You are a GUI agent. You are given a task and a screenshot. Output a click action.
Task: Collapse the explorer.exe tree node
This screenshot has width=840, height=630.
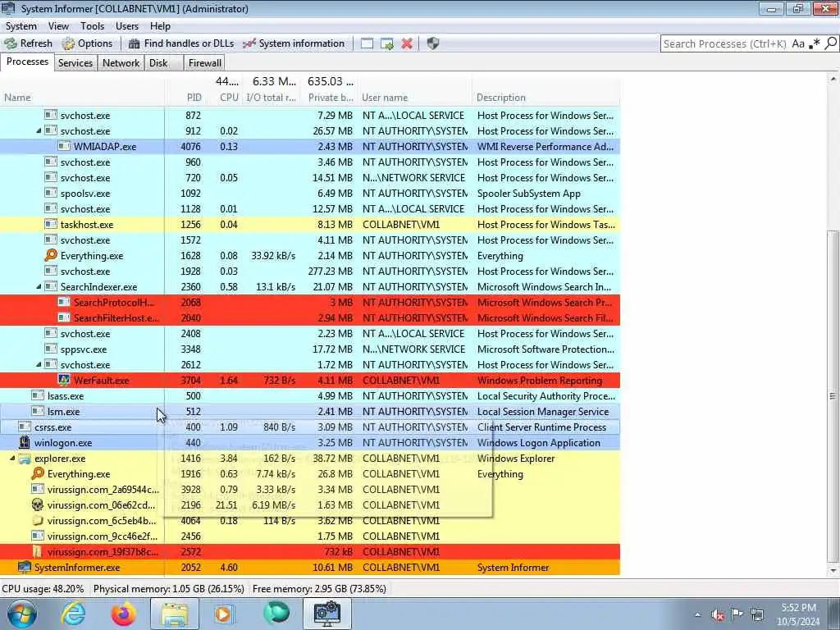(x=12, y=459)
